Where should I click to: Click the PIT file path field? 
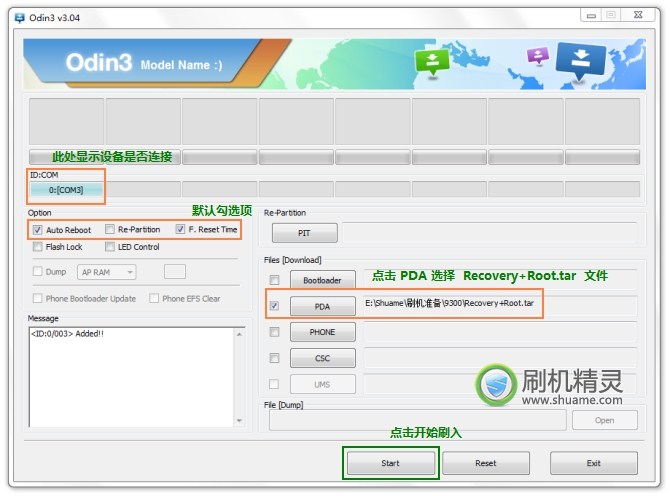489,233
